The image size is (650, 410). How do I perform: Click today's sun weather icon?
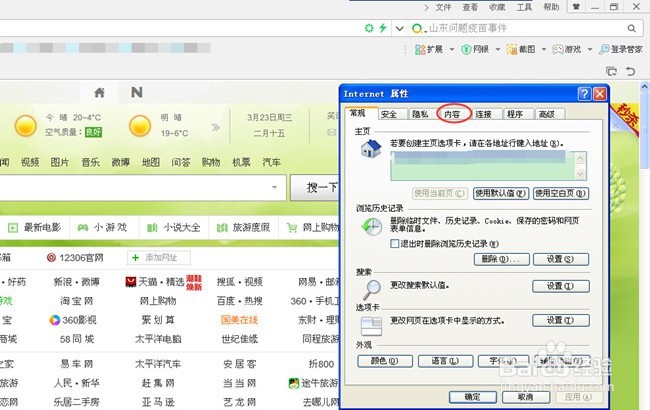(26, 126)
